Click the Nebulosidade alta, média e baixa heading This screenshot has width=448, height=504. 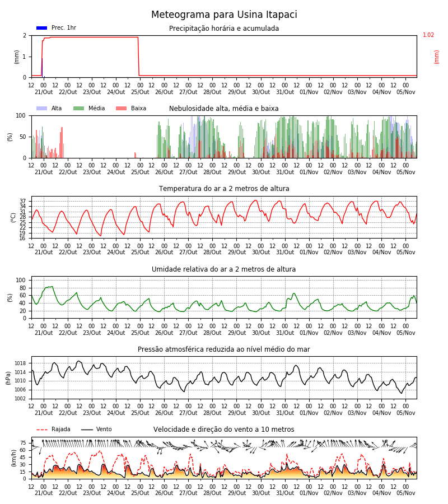pyautogui.click(x=224, y=108)
